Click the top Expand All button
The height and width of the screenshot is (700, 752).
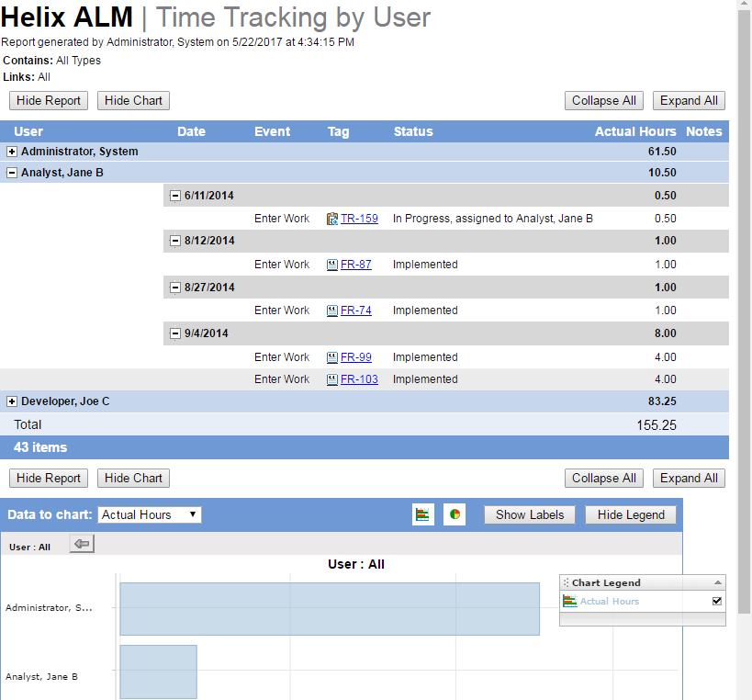[x=689, y=101]
